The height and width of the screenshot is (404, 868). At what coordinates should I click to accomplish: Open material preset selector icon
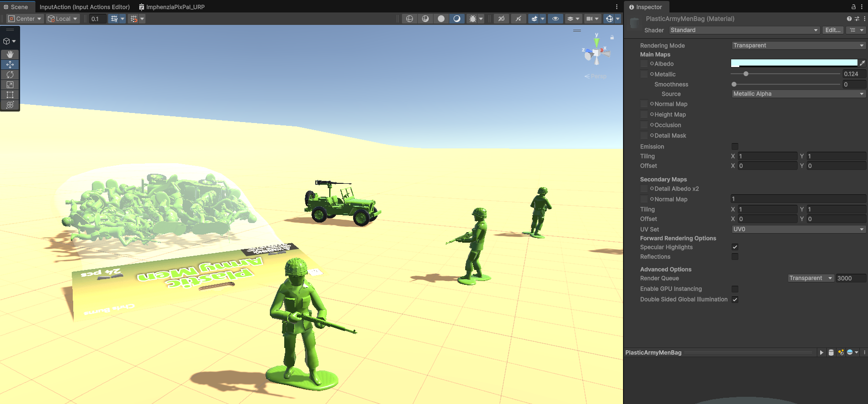[x=857, y=19]
